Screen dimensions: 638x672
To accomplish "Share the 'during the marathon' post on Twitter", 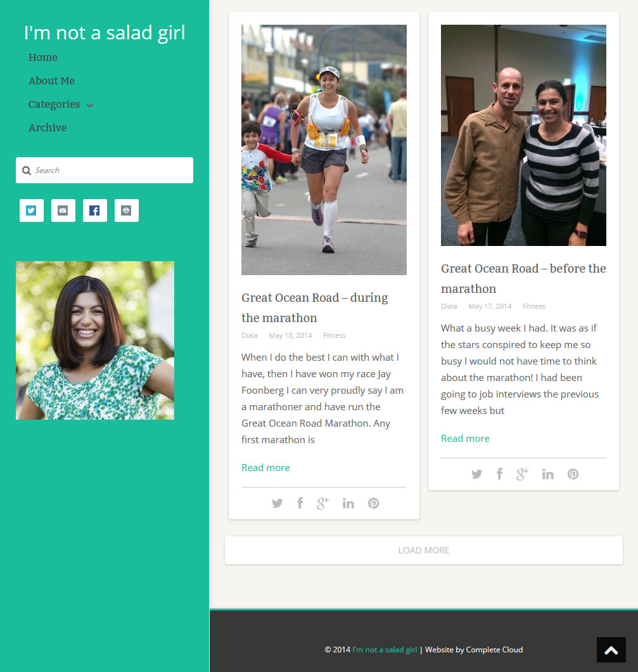I will [x=277, y=503].
